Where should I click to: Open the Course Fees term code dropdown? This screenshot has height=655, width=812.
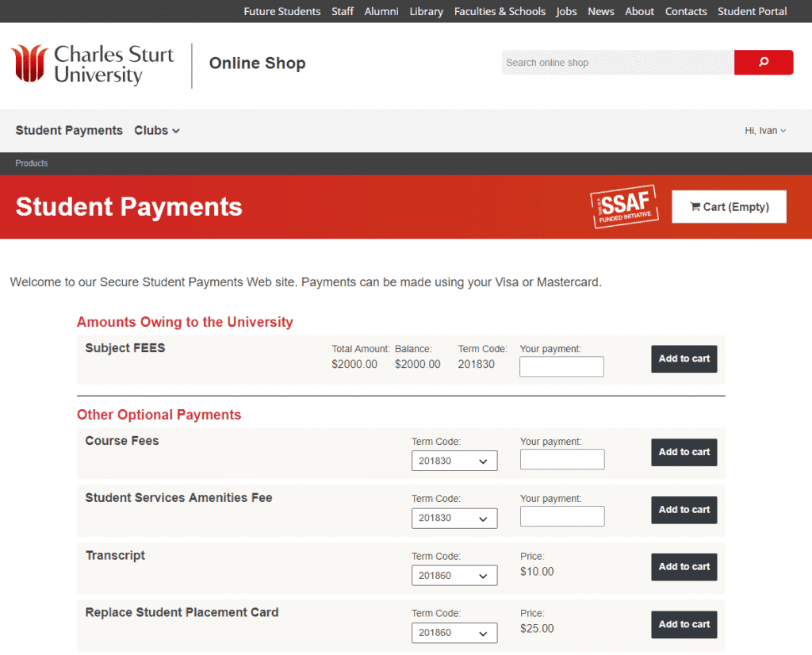click(454, 460)
